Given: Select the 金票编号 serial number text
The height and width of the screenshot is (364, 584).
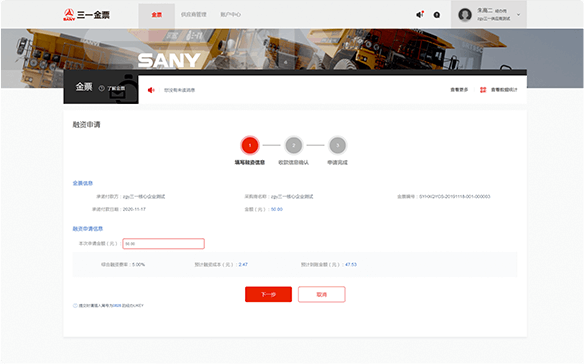Looking at the screenshot, I should pos(455,196).
